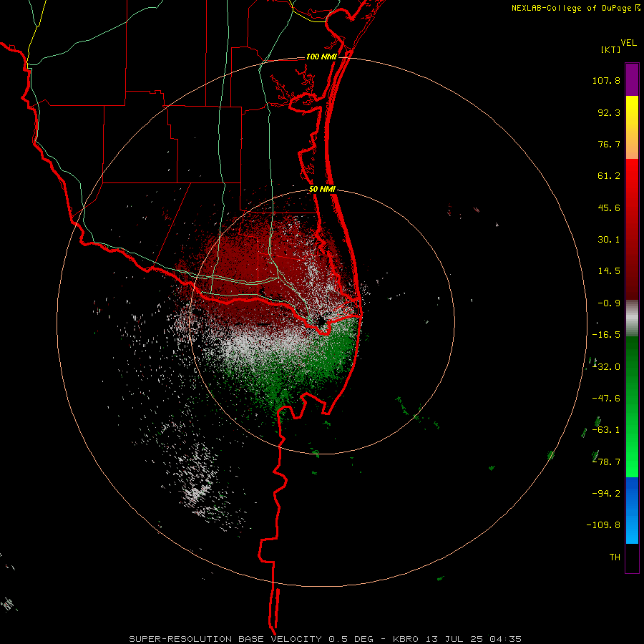Click the 61.2 legend value
This screenshot has width=644, height=644.
coord(609,176)
